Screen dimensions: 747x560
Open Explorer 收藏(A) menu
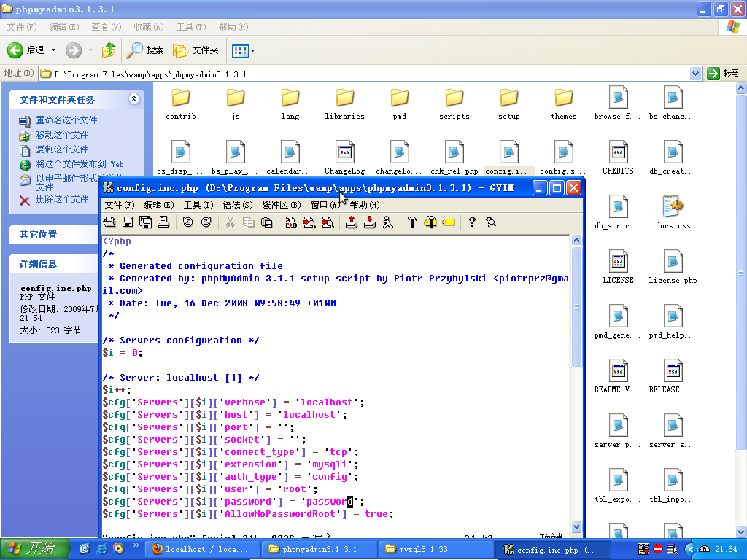(x=149, y=27)
